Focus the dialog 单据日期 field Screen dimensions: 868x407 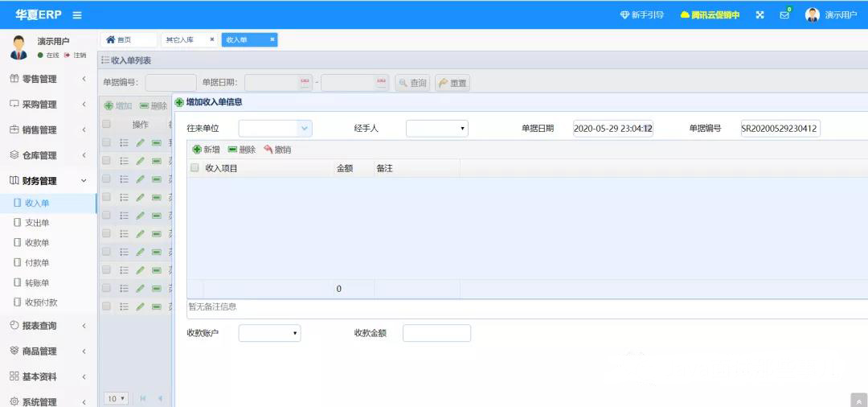(613, 129)
